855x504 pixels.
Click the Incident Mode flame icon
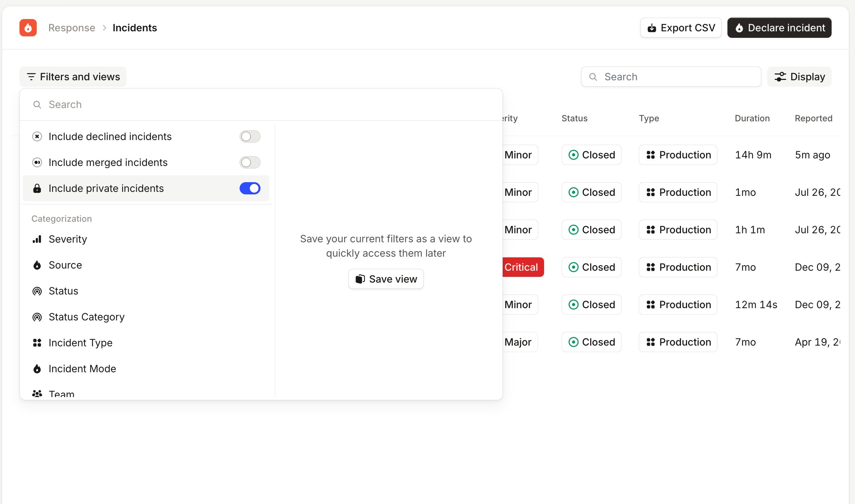pyautogui.click(x=37, y=369)
